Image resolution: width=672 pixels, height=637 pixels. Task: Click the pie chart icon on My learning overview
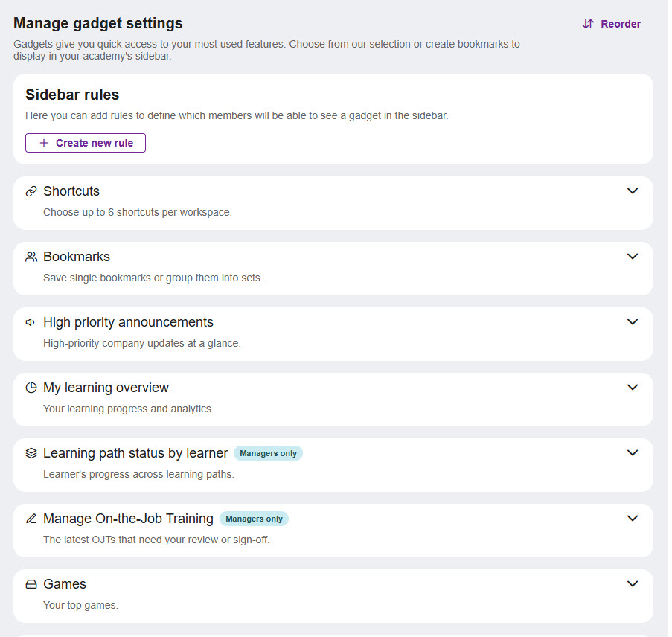point(31,388)
